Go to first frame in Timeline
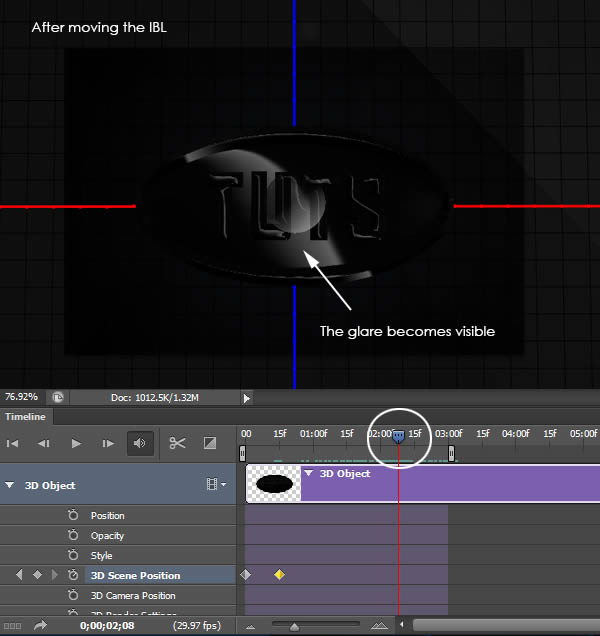Image resolution: width=600 pixels, height=636 pixels. [12, 443]
